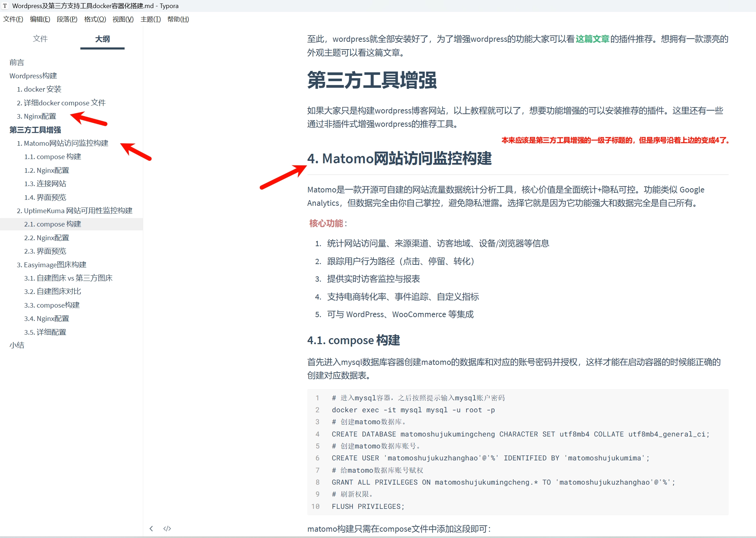The height and width of the screenshot is (538, 756).
Task: Jump to 小结 in the outline
Action: tap(17, 345)
